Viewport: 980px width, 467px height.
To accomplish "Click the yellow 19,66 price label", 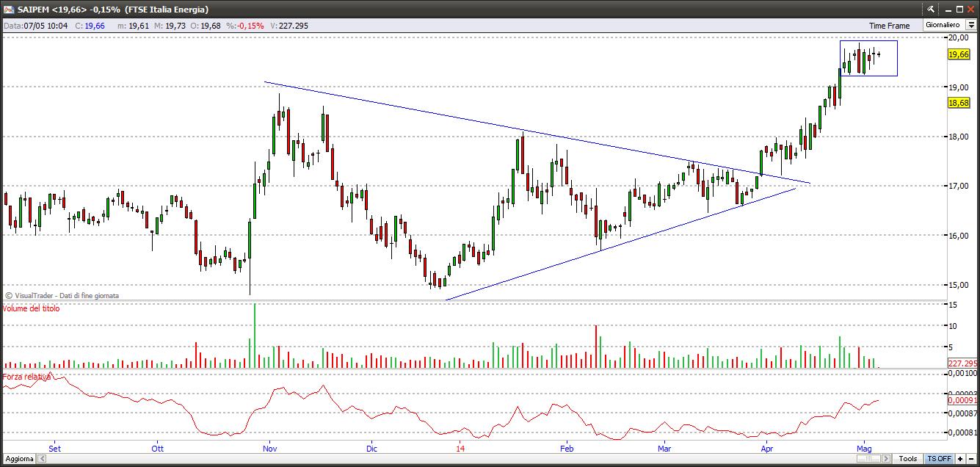I will [959, 54].
